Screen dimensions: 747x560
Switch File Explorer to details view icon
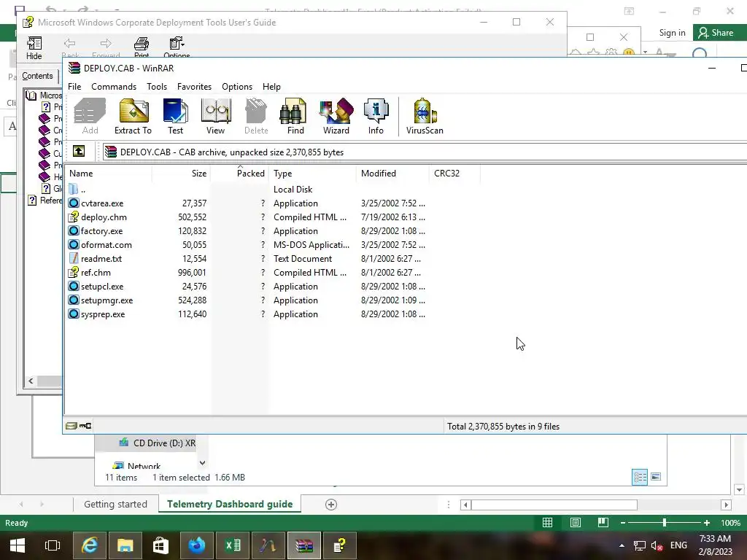(640, 477)
